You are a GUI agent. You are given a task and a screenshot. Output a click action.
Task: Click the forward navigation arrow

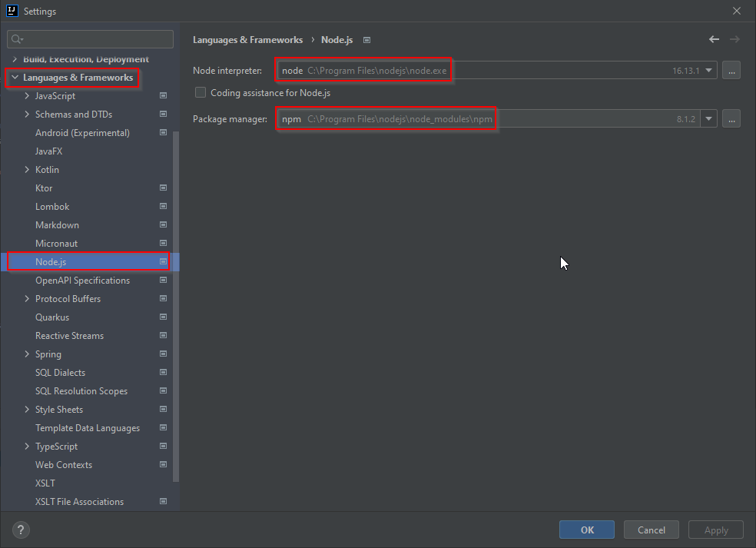pos(734,39)
